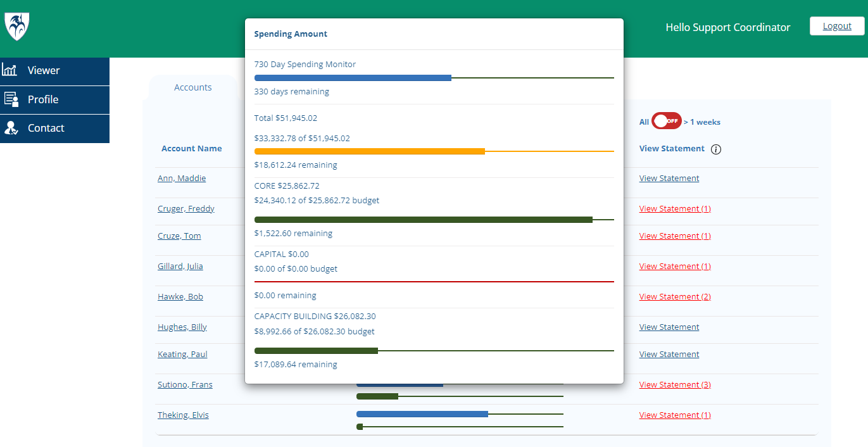Toggle the All / > 1 weeks switch
This screenshot has height=447, width=868.
tap(667, 122)
